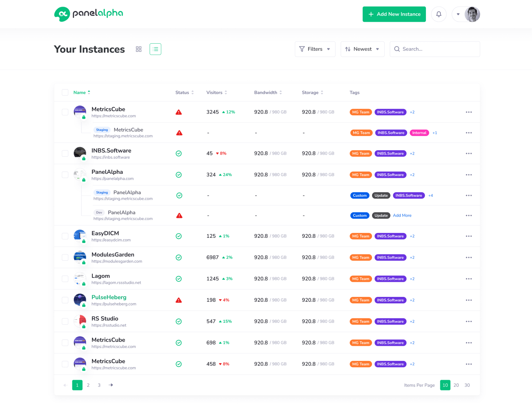The height and width of the screenshot is (409, 532).
Task: Open actions menu for INBS.Software row
Action: (x=469, y=153)
